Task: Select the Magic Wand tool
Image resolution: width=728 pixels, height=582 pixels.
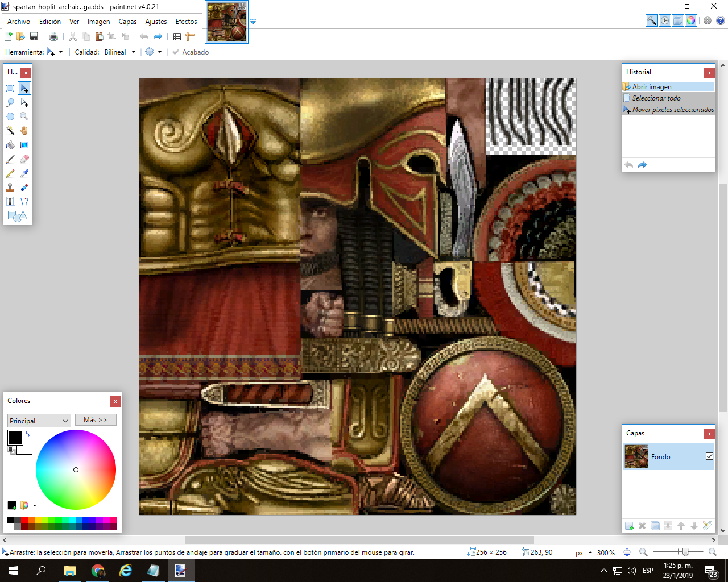Action: click(10, 131)
